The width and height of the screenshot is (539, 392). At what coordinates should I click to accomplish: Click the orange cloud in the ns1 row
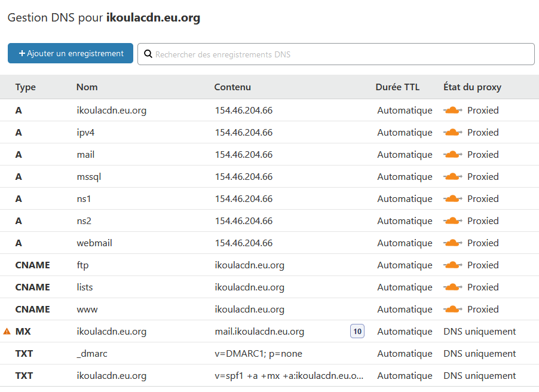[453, 199]
